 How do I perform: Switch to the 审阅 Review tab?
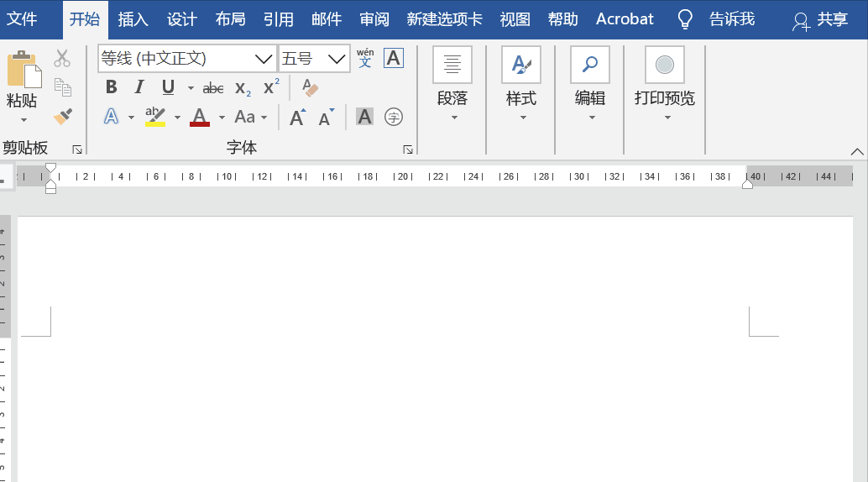click(x=374, y=19)
